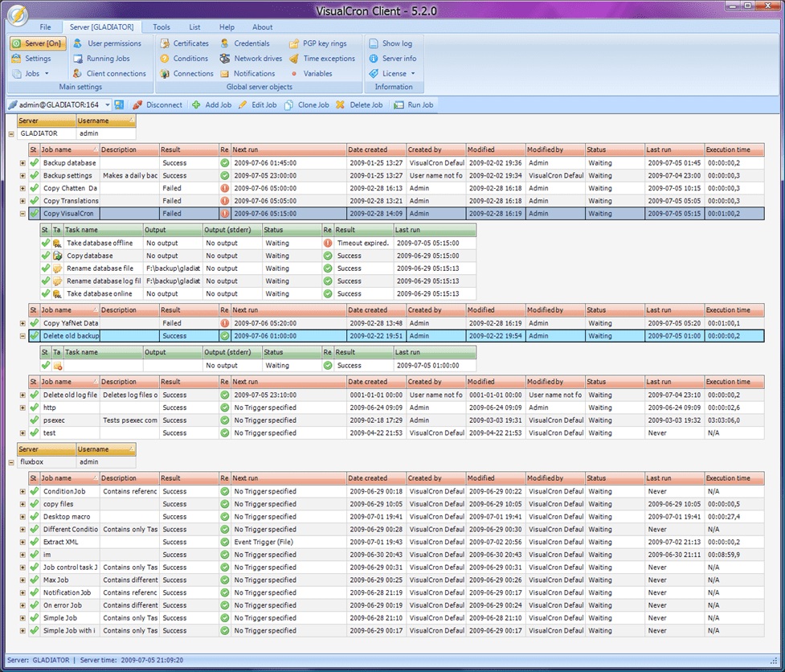Open the Tools ribbon tab
The image size is (785, 672).
tap(161, 27)
